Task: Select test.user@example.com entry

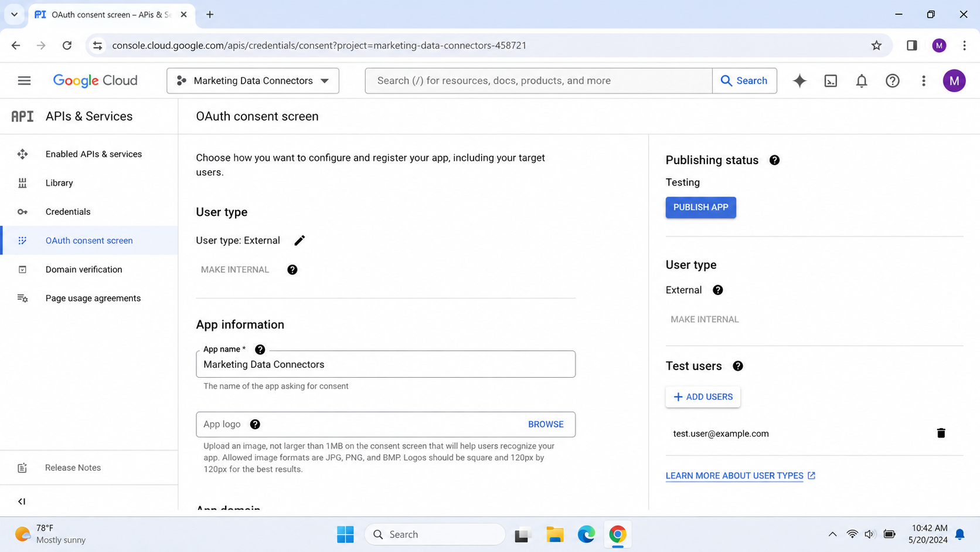Action: point(721,434)
